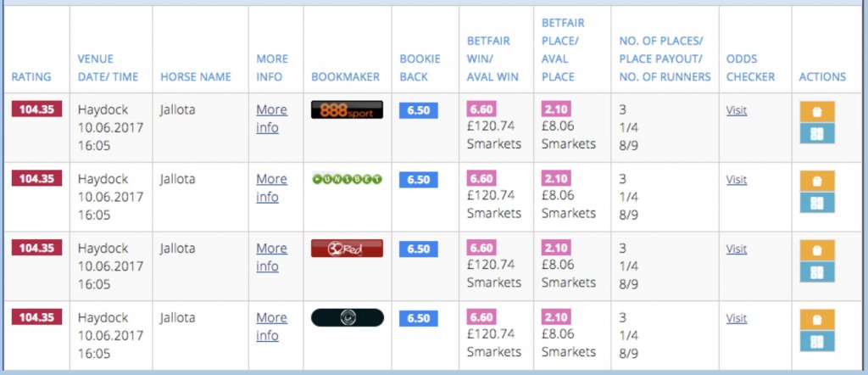
Task: Click the 6.50 bookie back odds, first row
Action: [x=419, y=110]
